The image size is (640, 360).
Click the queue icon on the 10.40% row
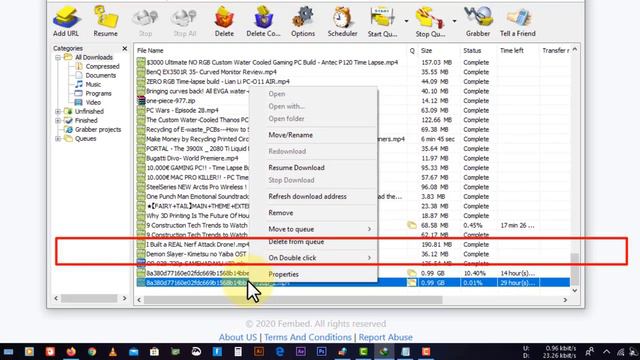click(x=412, y=273)
